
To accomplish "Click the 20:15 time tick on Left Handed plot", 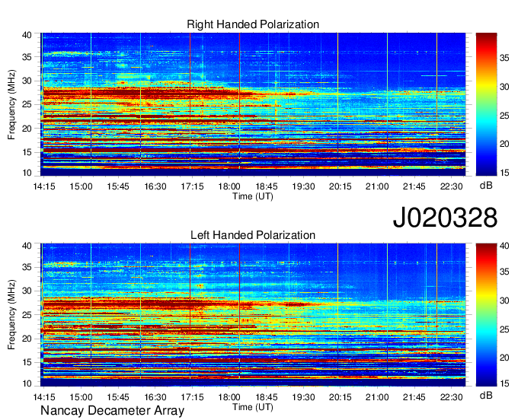I will [341, 397].
